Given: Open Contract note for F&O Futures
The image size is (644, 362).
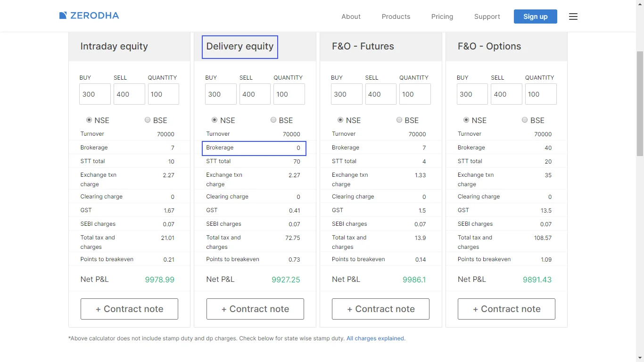Looking at the screenshot, I should click(x=380, y=309).
